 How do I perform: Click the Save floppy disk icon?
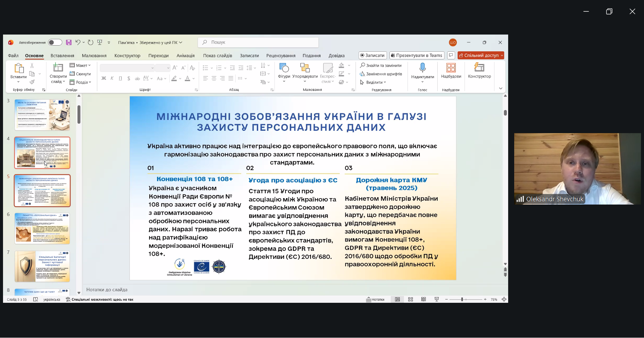[x=69, y=42]
